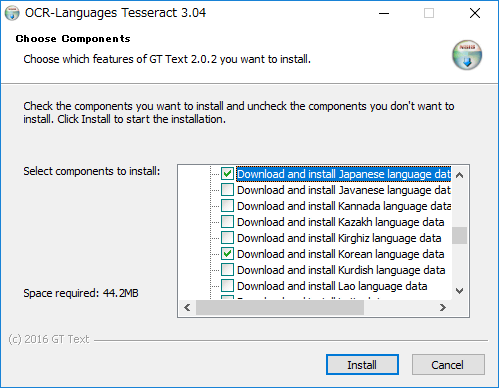Image resolution: width=499 pixels, height=388 pixels.
Task: Minimize the installer window
Action: coord(384,13)
